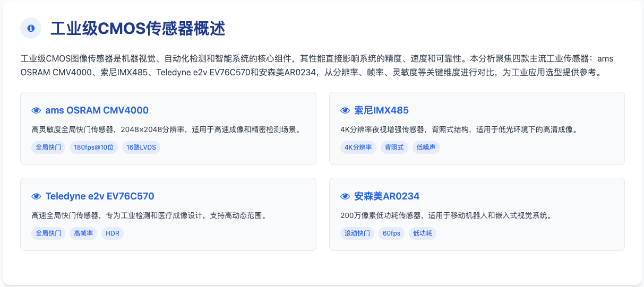This screenshot has width=644, height=287.
Task: Click the description starting 高灵敏度全局快门传感器
Action: [166, 129]
